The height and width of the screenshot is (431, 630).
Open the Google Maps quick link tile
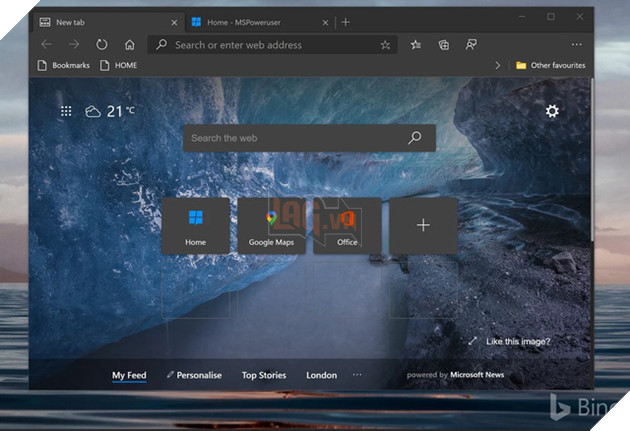pyautogui.click(x=272, y=226)
